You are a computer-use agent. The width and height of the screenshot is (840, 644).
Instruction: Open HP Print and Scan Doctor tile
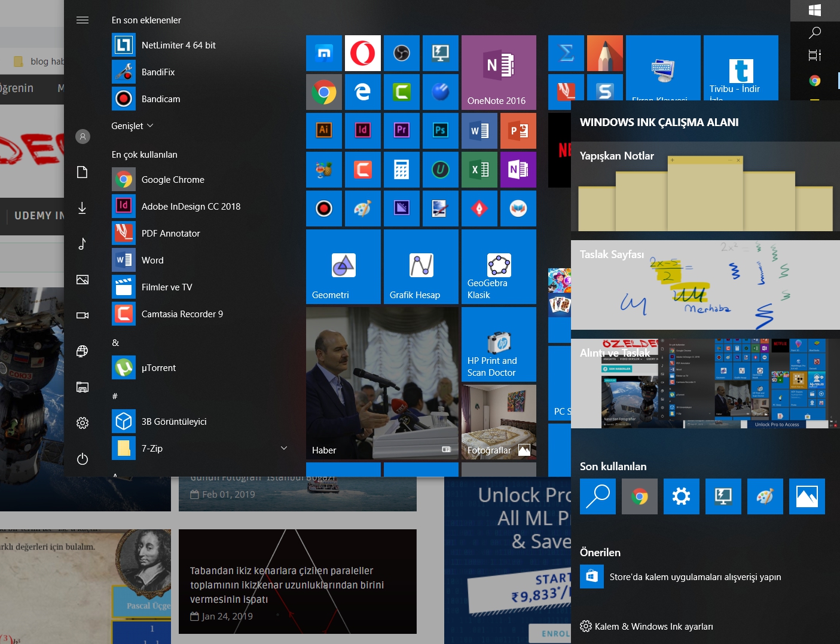coord(499,344)
